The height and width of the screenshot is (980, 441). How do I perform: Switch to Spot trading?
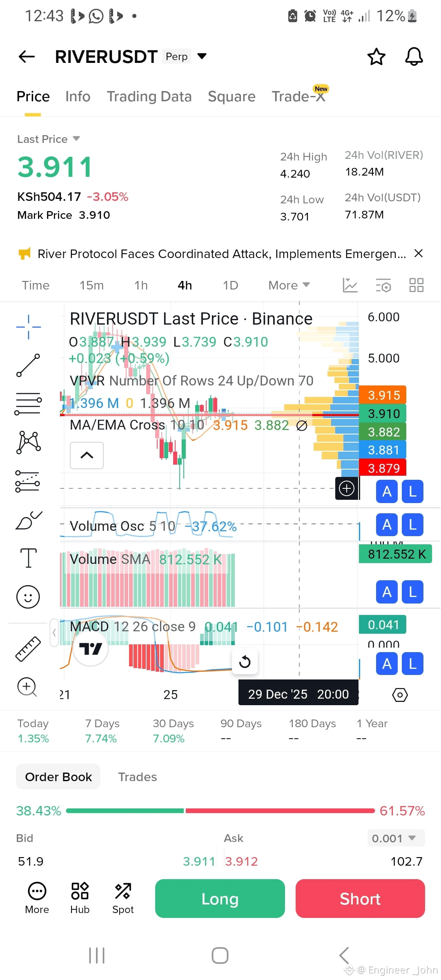(123, 898)
